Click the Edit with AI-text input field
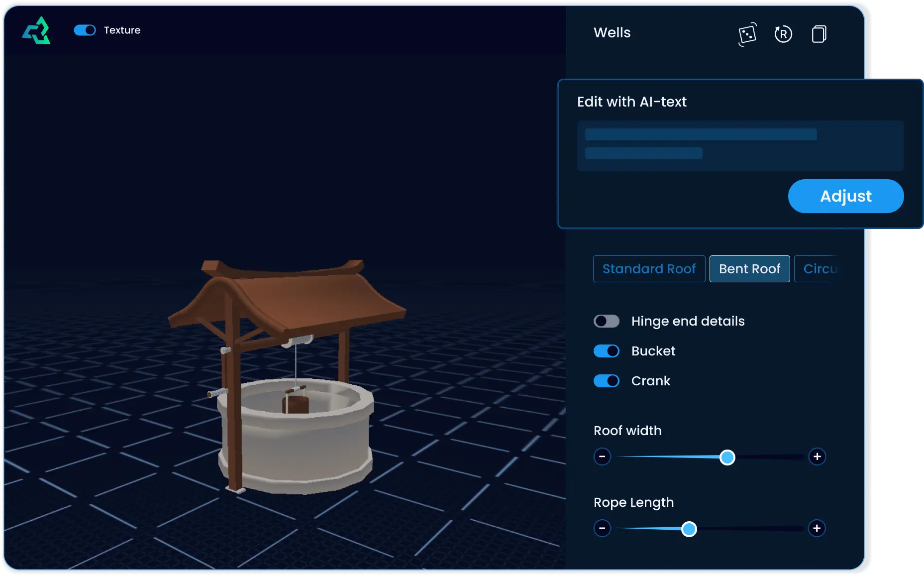This screenshot has width=924, height=576. click(740, 146)
